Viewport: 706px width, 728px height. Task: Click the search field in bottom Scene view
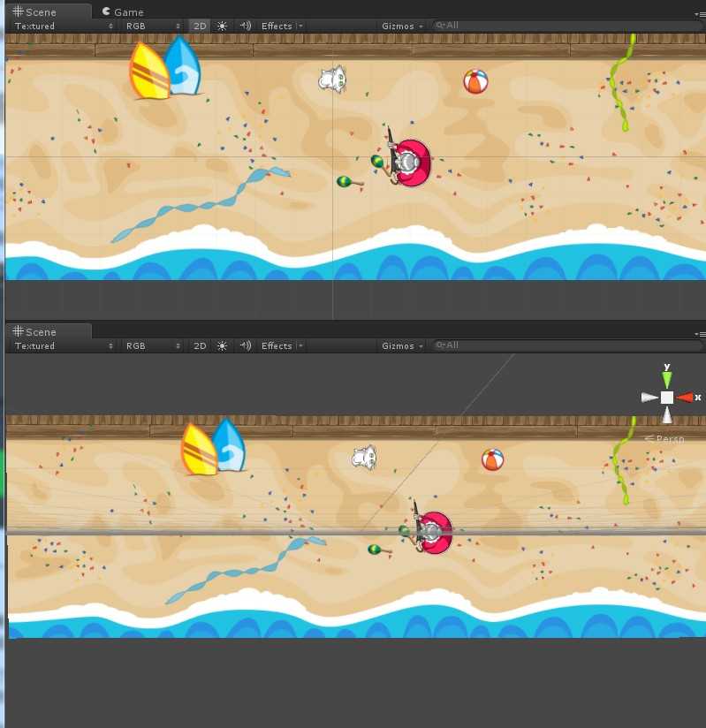[566, 345]
